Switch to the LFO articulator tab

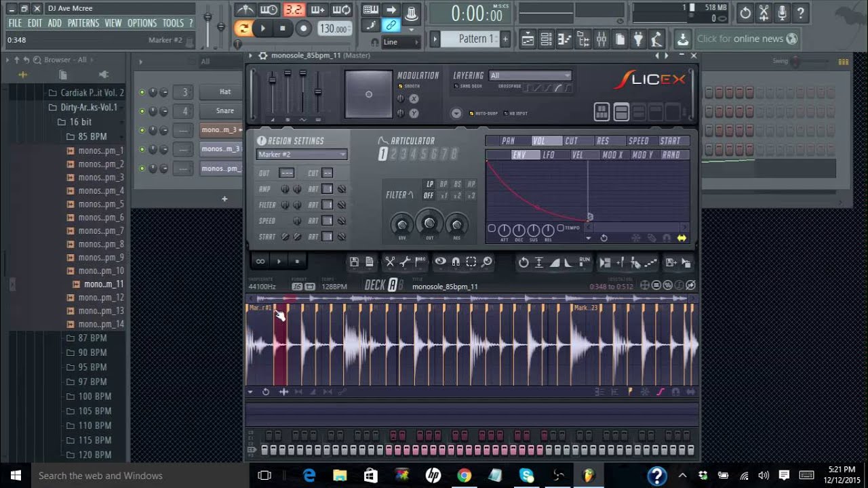pos(548,155)
